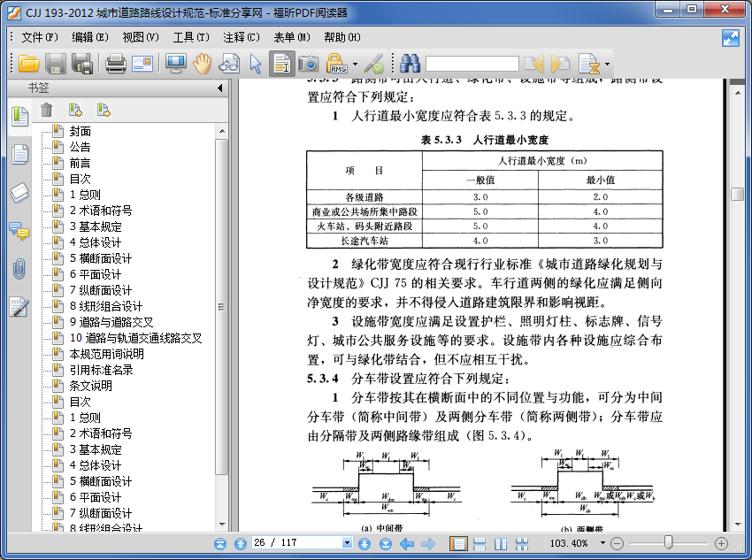Find next match with the right arrow icon
752x560 pixels.
click(x=560, y=64)
